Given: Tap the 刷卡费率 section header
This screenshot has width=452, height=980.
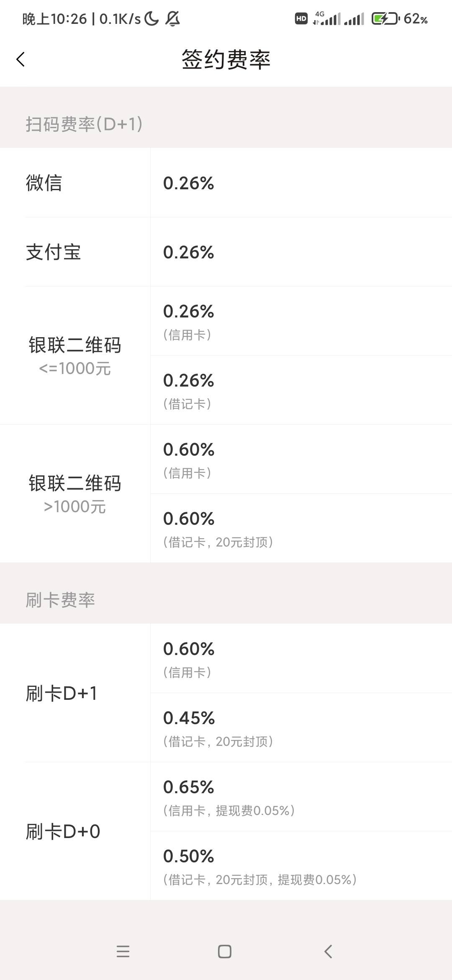Looking at the screenshot, I should coord(60,600).
